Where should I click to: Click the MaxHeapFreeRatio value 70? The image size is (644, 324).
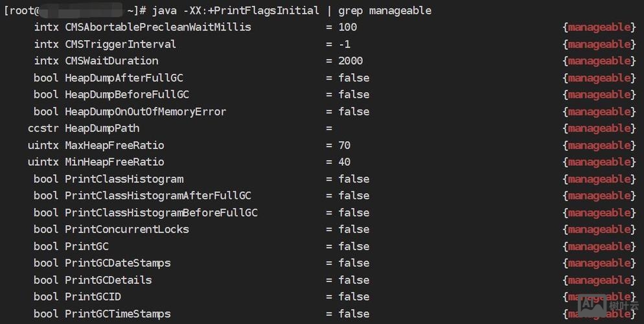(344, 145)
